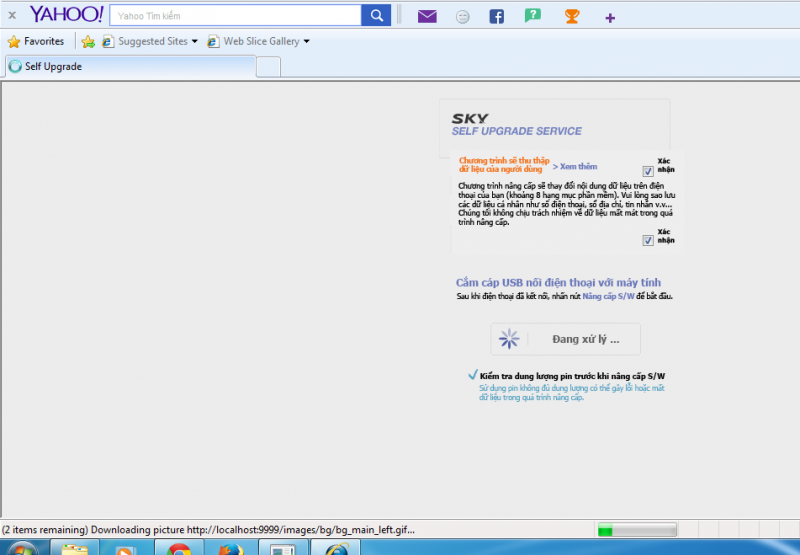This screenshot has width=800, height=555.
Task: Close the Yahoo toolbar with the X
Action: (12, 15)
